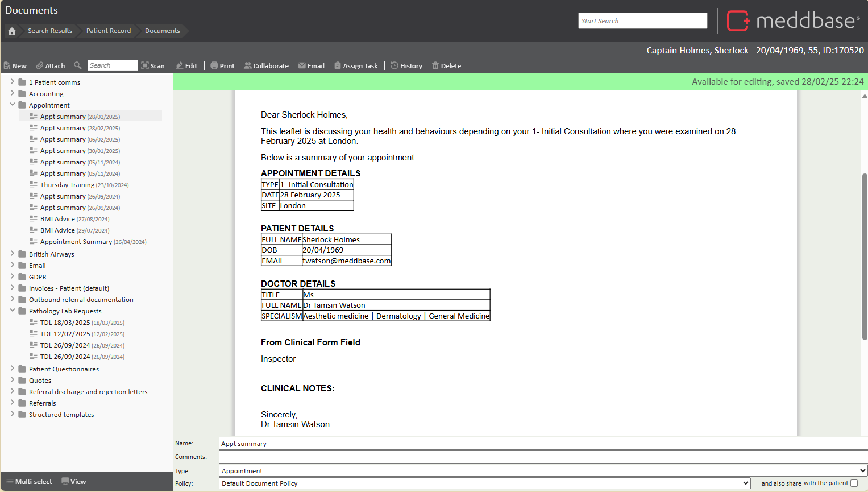Open document History
Image resolution: width=868 pixels, height=492 pixels.
point(406,66)
